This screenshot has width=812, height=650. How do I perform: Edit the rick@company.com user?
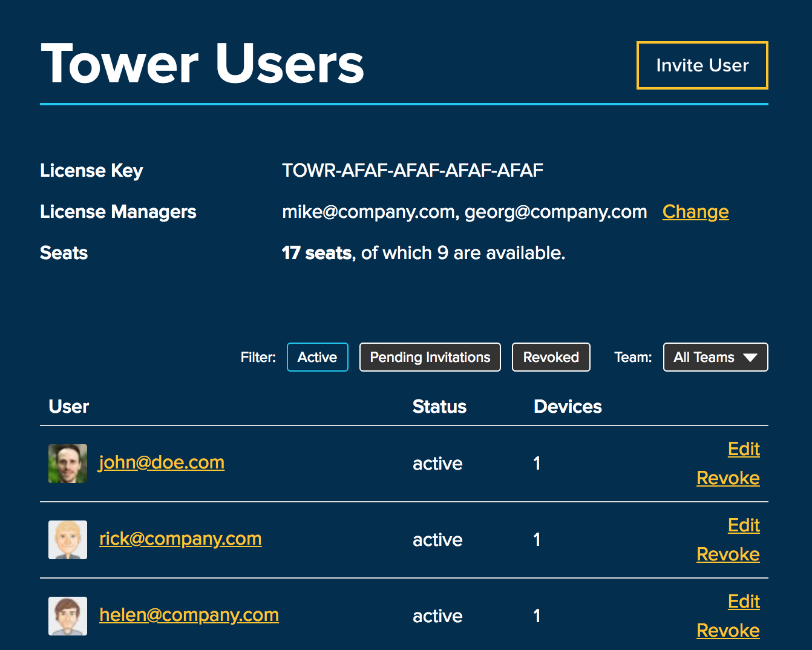(x=744, y=525)
